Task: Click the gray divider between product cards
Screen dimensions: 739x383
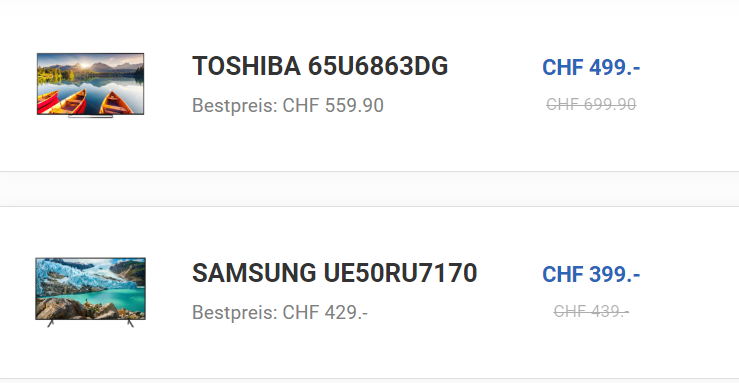Action: 370,189
